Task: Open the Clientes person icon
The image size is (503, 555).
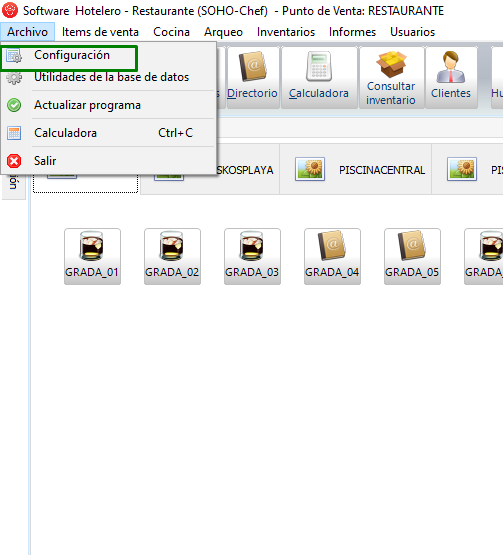Action: pos(451,77)
